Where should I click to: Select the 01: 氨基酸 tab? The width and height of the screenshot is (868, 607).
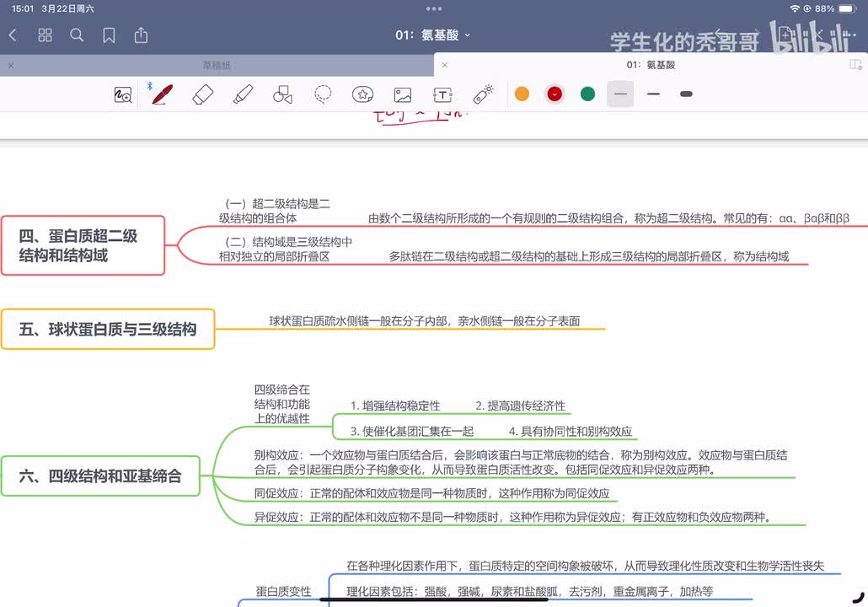(651, 65)
